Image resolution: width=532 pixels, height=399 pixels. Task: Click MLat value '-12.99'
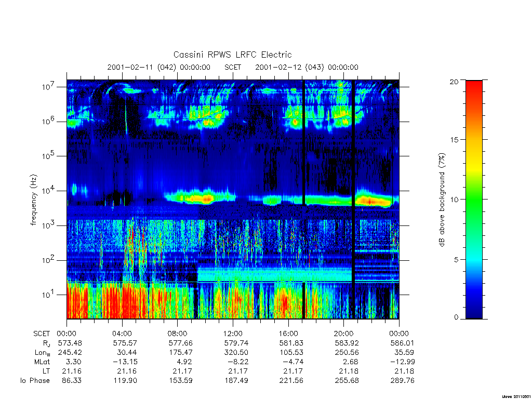click(x=402, y=362)
